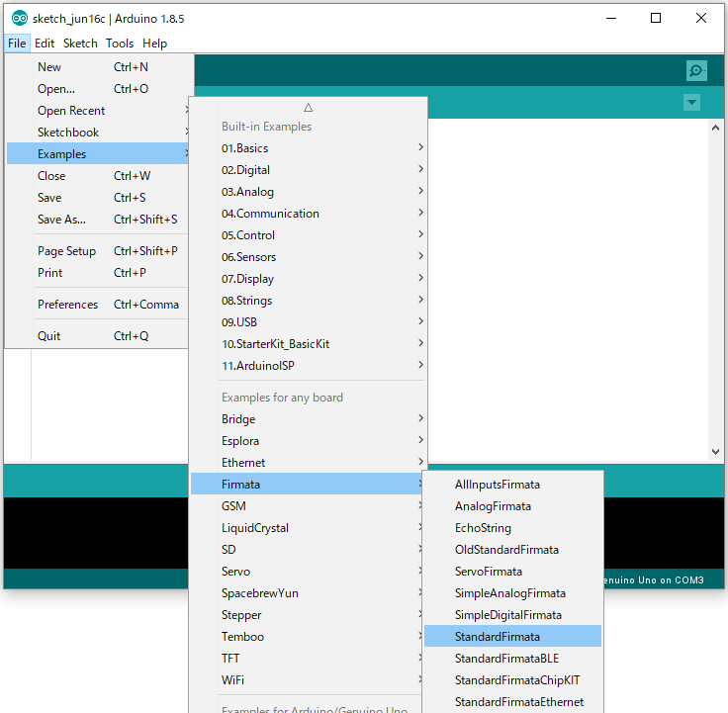Expand WiFi library examples
This screenshot has height=713, width=728.
[x=307, y=680]
